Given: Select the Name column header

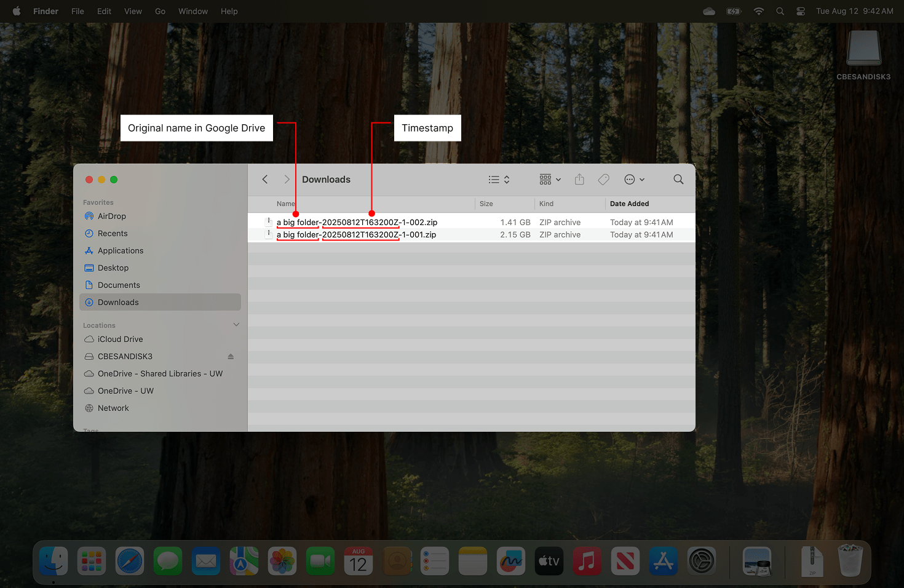Looking at the screenshot, I should [285, 204].
